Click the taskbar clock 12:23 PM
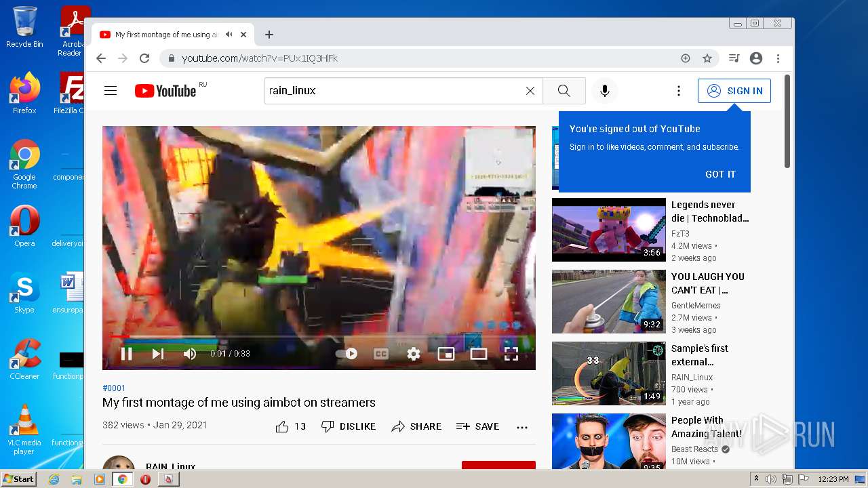This screenshot has width=868, height=488. (833, 479)
